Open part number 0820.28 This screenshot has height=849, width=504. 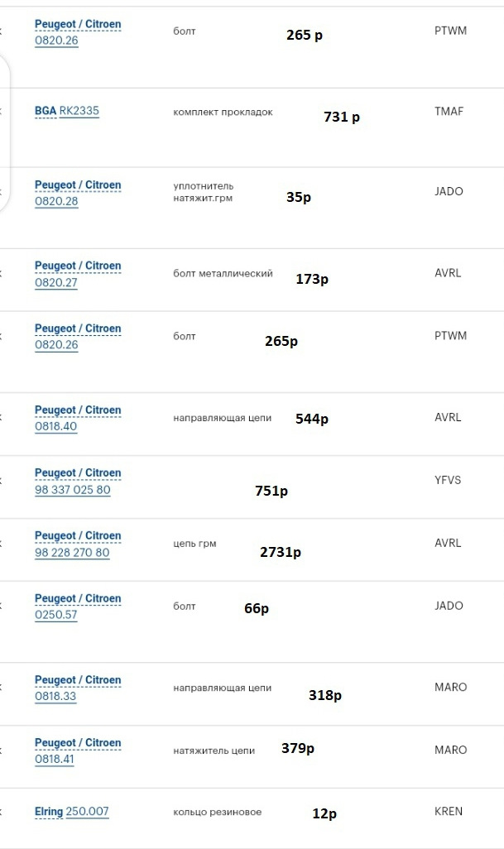click(56, 201)
